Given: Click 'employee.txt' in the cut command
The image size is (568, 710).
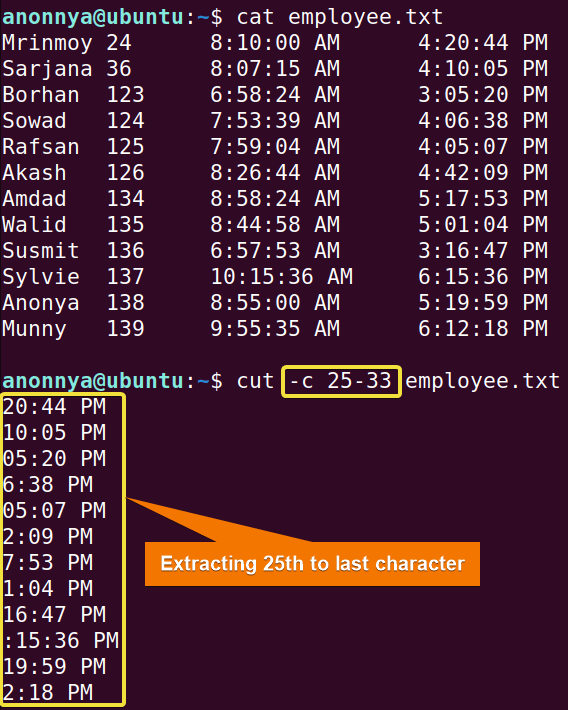Looking at the screenshot, I should point(483,382).
